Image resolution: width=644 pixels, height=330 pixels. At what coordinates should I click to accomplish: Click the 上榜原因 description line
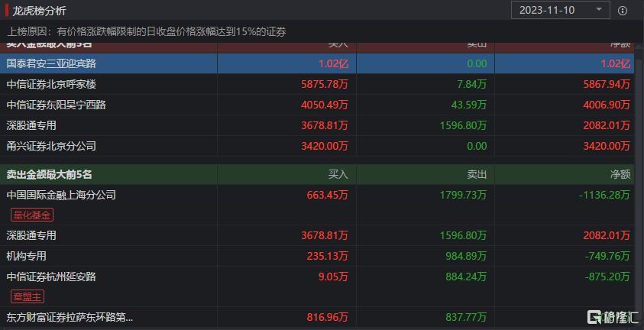point(147,31)
